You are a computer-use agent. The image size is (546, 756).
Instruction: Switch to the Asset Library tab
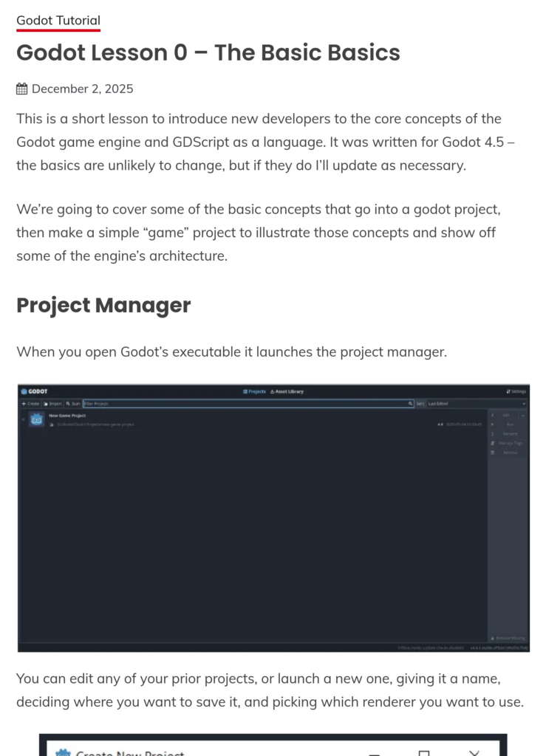tap(287, 391)
